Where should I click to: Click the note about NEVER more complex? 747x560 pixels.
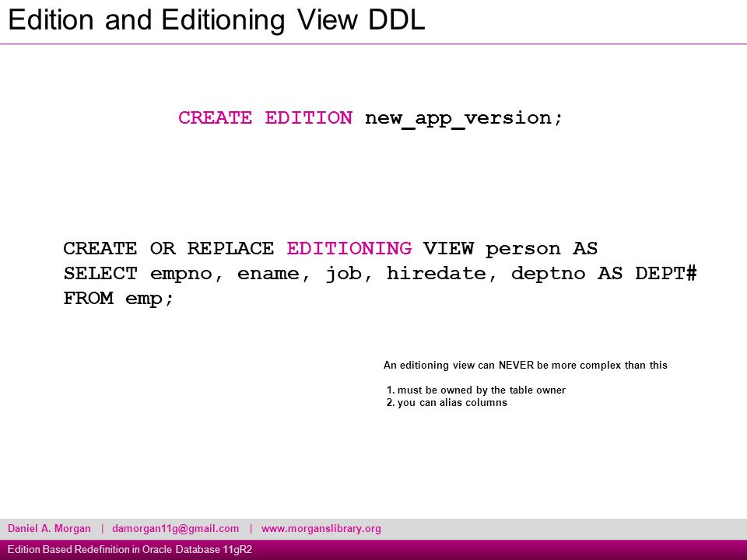[525, 366]
